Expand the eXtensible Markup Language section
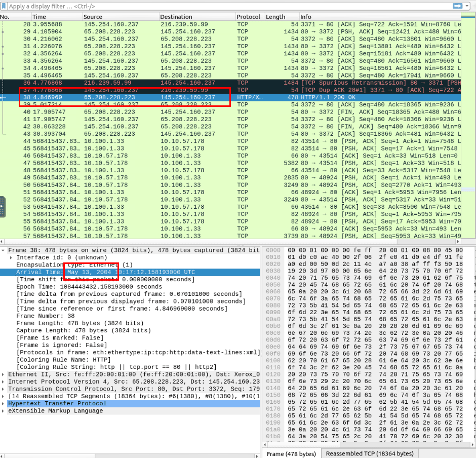The image size is (476, 458). coord(4,411)
